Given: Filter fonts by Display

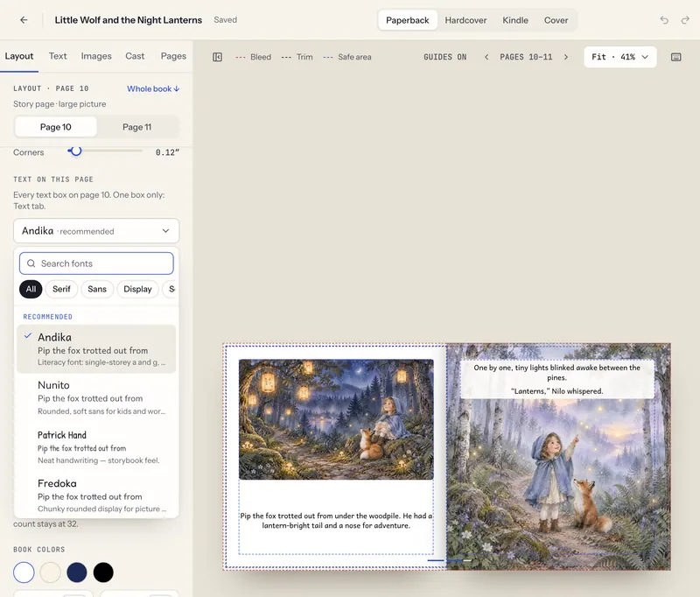Looking at the screenshot, I should 137,289.
